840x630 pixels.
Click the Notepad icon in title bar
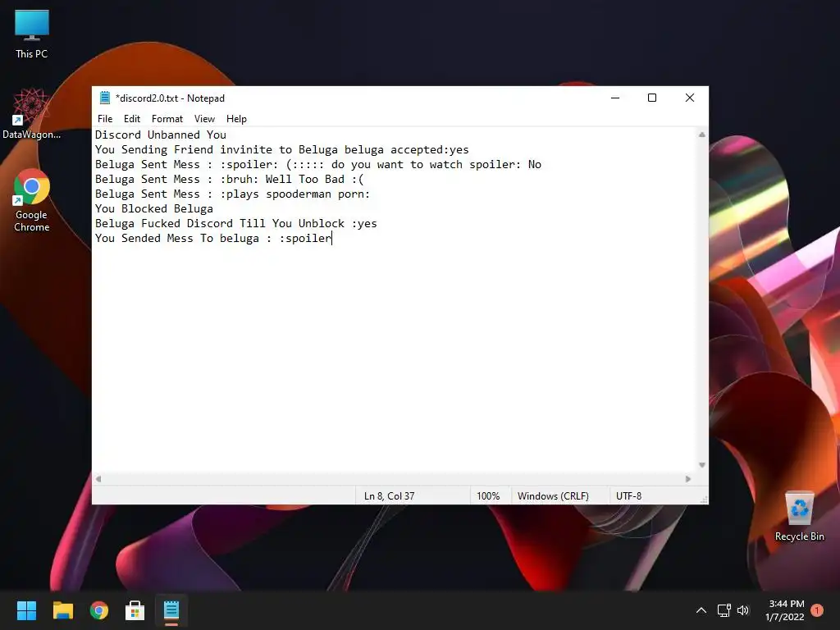coord(105,98)
